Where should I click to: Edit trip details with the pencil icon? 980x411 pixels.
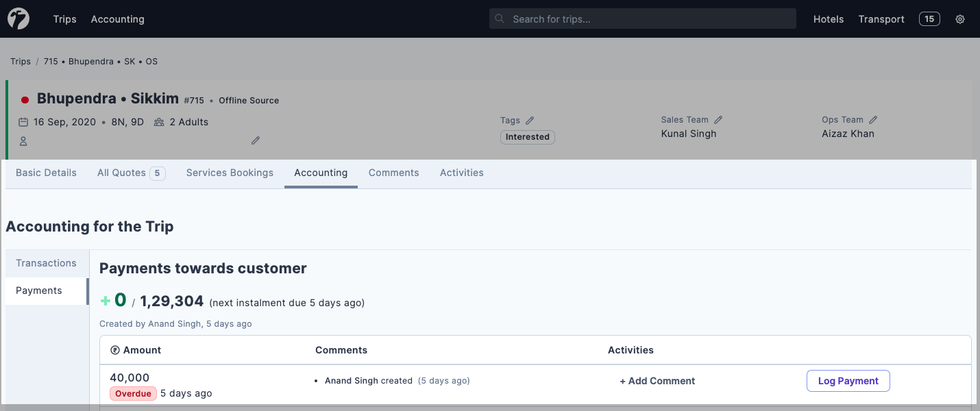tap(255, 140)
